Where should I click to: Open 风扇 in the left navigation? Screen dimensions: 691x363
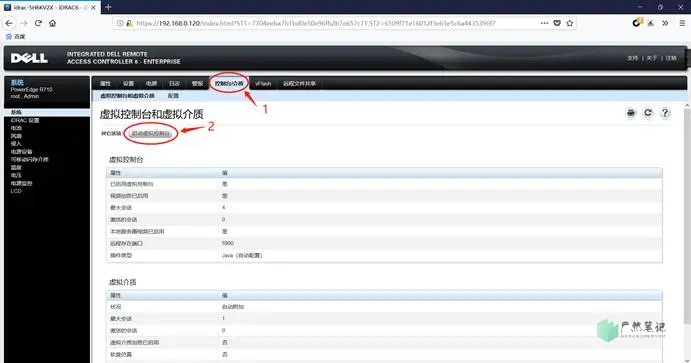16,136
